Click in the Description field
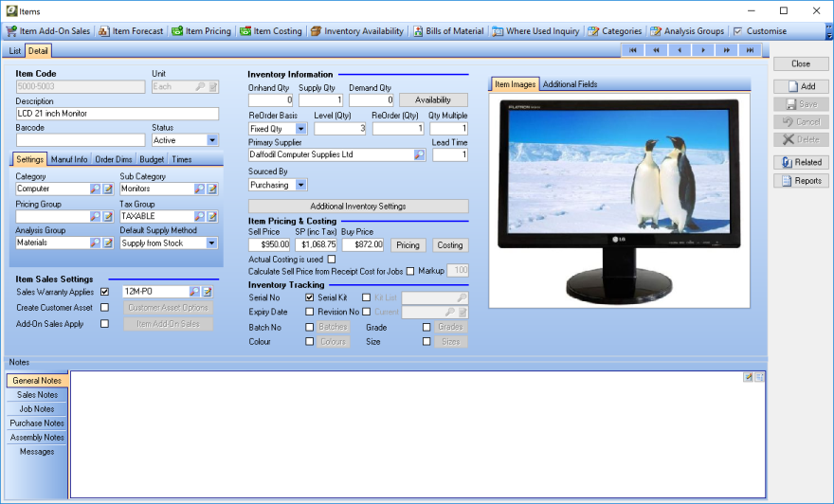Screen dimensions: 834x504 tap(118, 114)
